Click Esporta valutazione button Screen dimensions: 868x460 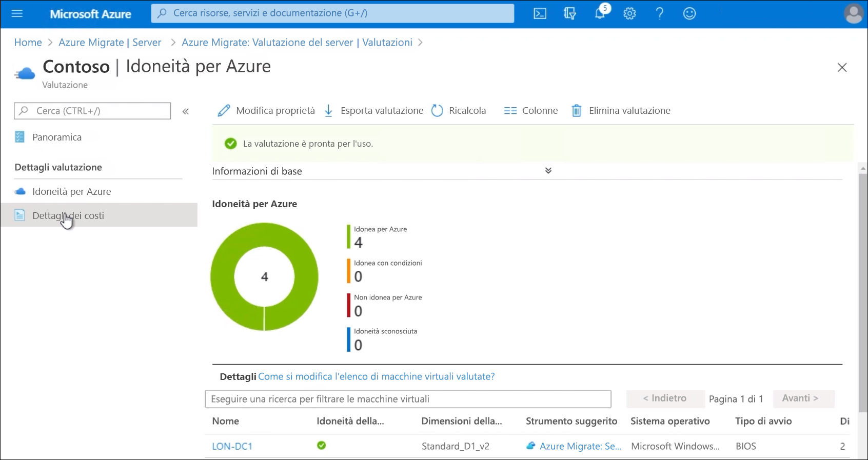tap(374, 111)
